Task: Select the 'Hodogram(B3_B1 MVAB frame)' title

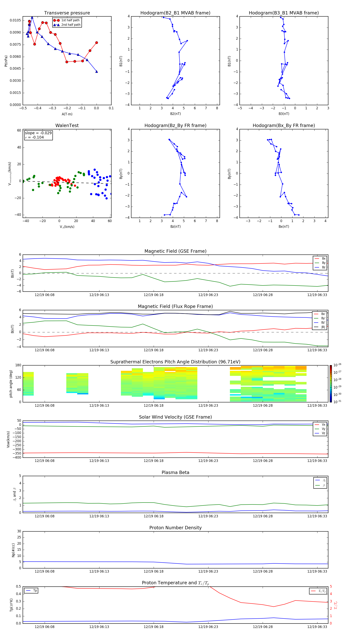Action: point(284,13)
